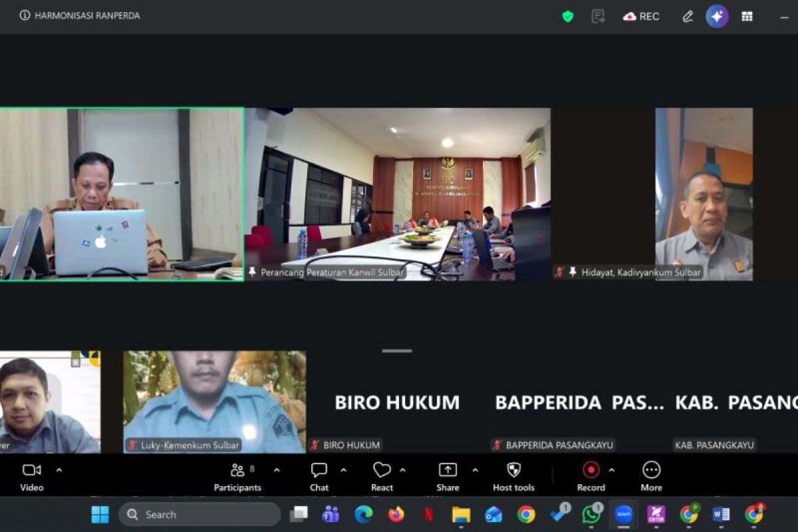Toggle the Record button
This screenshot has height=532, width=798.
(591, 477)
